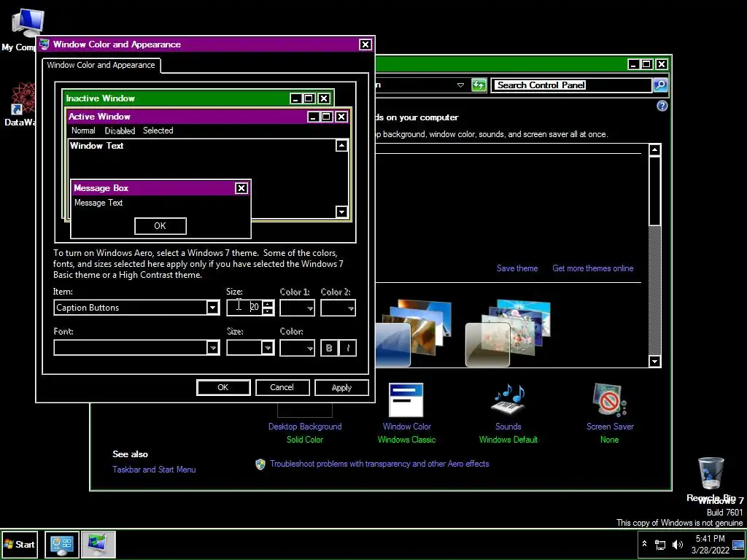
Task: Click Inactive Window title bar in preview
Action: point(177,98)
